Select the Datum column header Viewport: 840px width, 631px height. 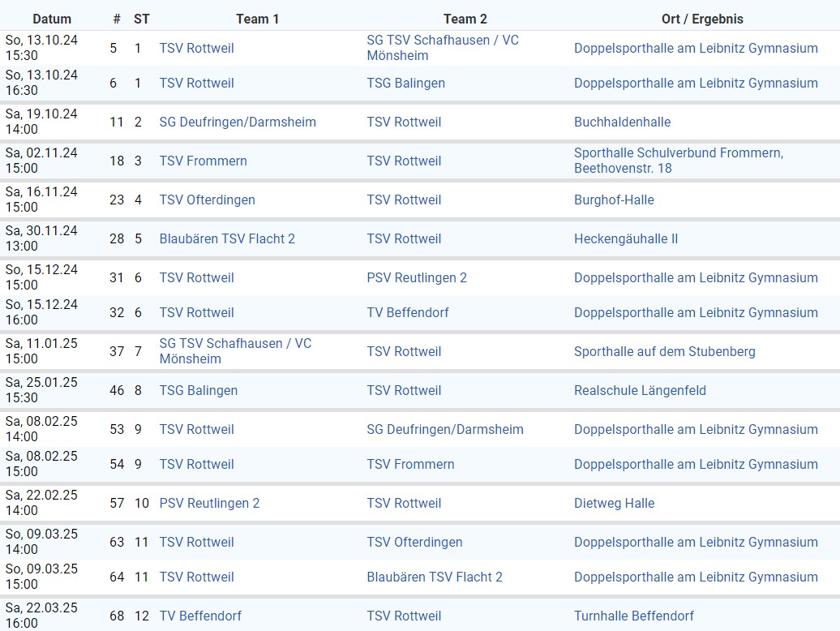pyautogui.click(x=52, y=19)
